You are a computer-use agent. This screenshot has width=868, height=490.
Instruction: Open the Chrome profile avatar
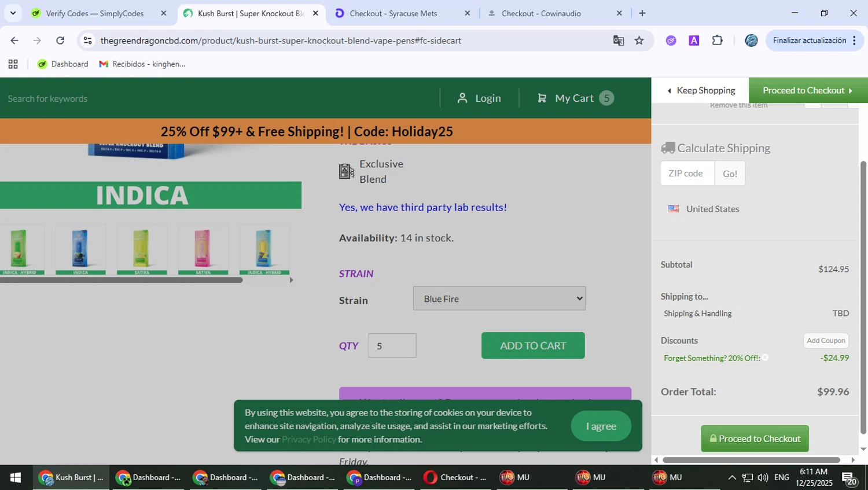pos(751,40)
